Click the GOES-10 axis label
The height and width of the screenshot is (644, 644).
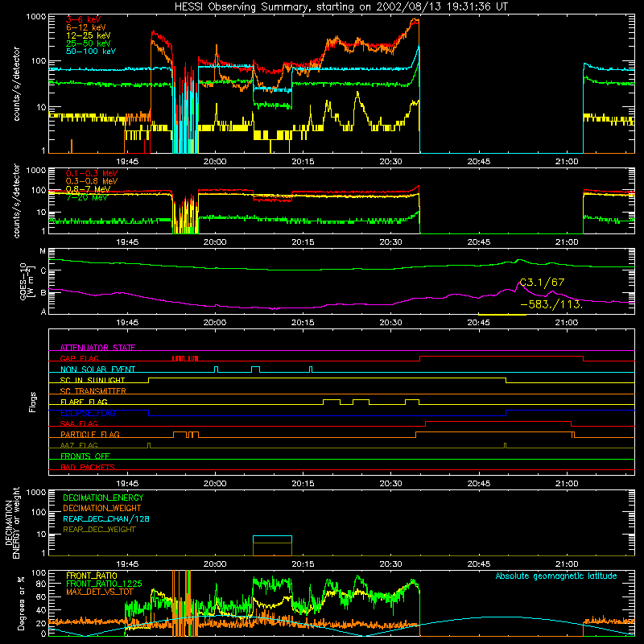27,281
